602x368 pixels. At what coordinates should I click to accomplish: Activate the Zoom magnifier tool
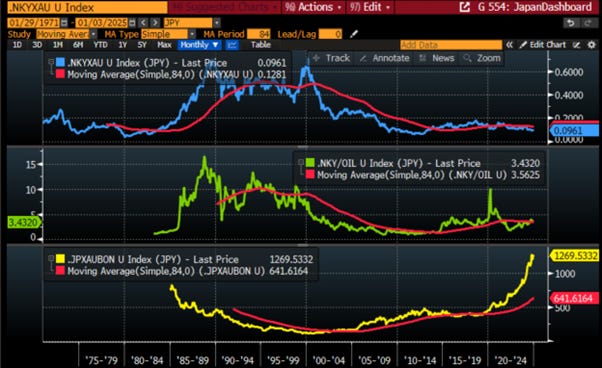click(x=482, y=58)
